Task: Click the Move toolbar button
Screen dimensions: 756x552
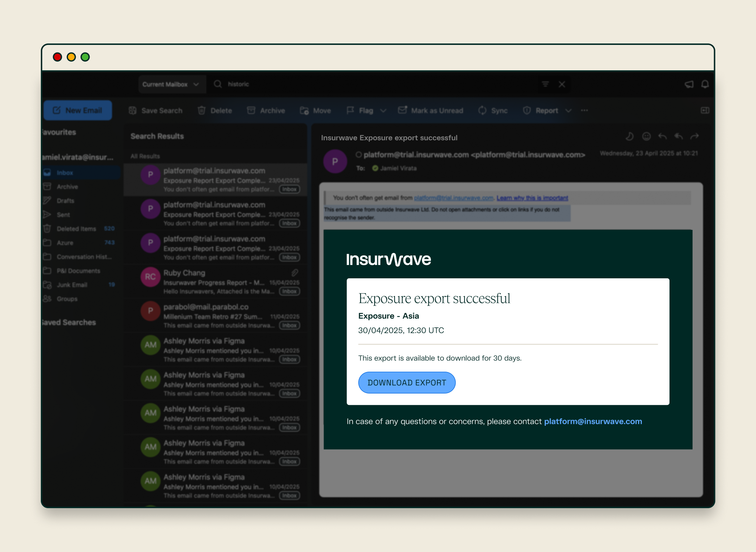Action: [x=315, y=110]
